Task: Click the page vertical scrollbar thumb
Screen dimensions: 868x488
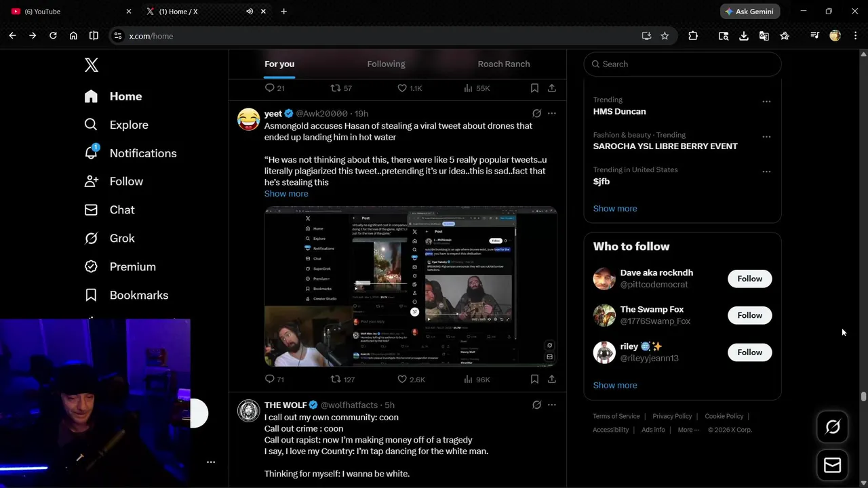Action: coord(863,397)
